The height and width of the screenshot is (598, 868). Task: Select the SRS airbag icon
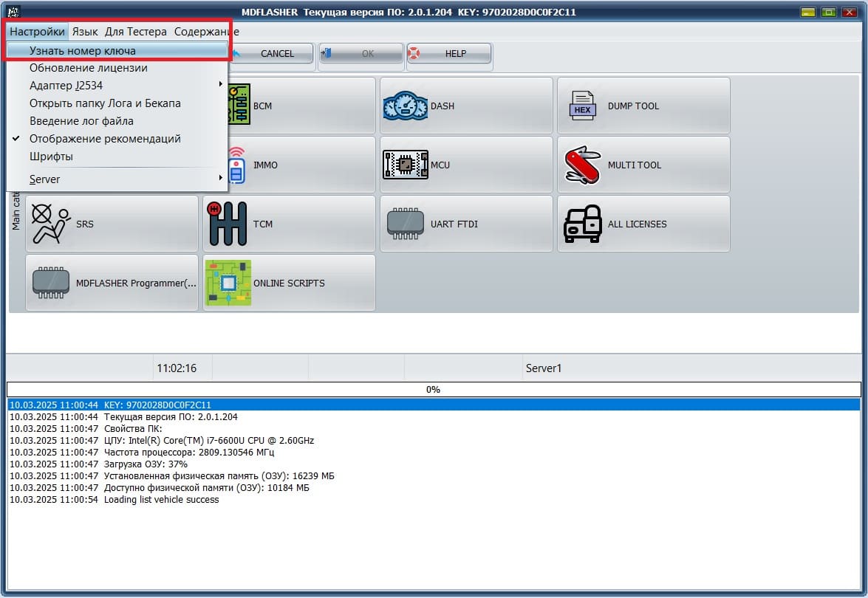tap(51, 224)
